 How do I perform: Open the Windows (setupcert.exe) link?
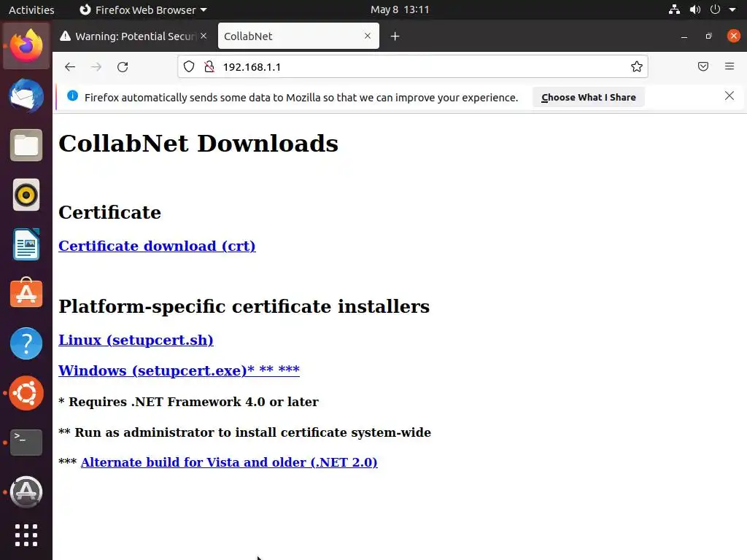tap(179, 370)
